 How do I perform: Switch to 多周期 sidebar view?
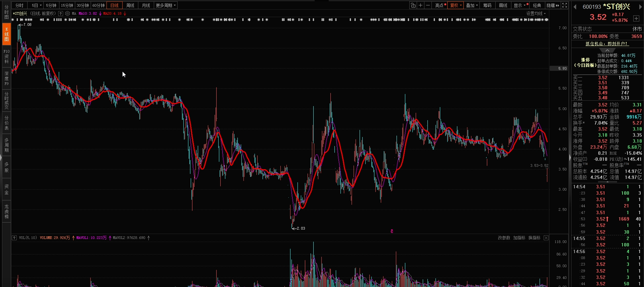coord(6,145)
